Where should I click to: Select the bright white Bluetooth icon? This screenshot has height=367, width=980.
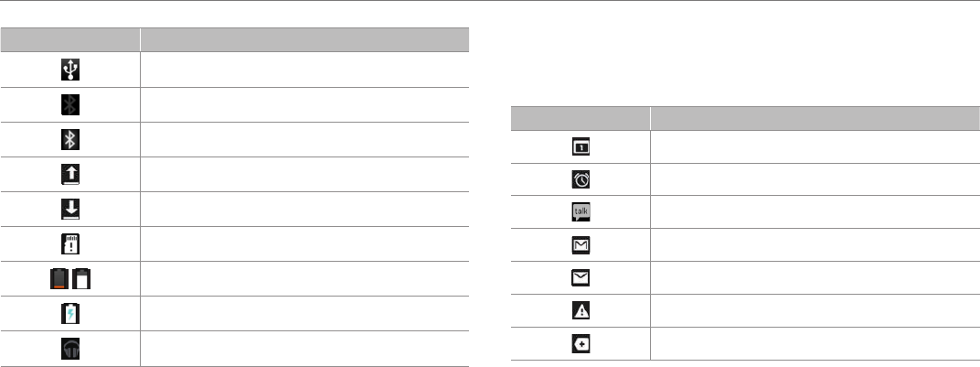[x=70, y=139]
